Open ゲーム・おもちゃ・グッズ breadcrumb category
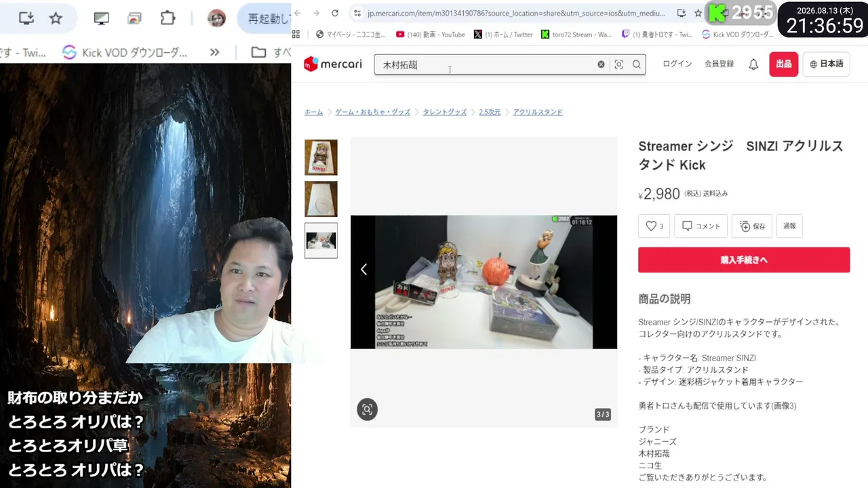Image resolution: width=868 pixels, height=488 pixels. click(373, 112)
